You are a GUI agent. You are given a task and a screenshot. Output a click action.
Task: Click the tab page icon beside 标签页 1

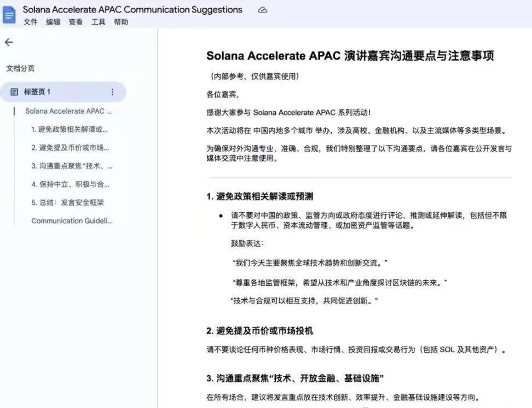(14, 92)
